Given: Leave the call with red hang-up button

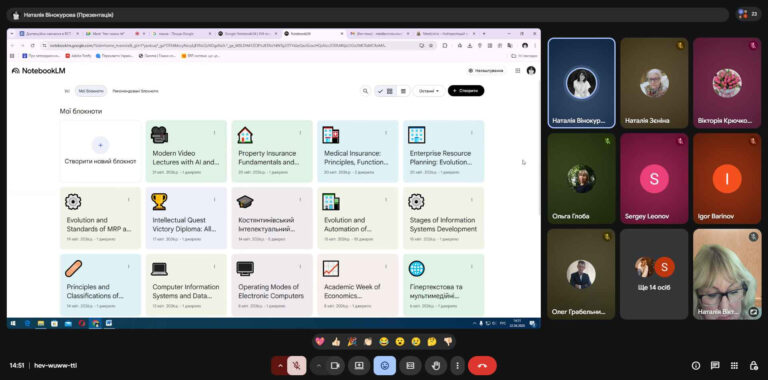Looking at the screenshot, I should pos(482,366).
